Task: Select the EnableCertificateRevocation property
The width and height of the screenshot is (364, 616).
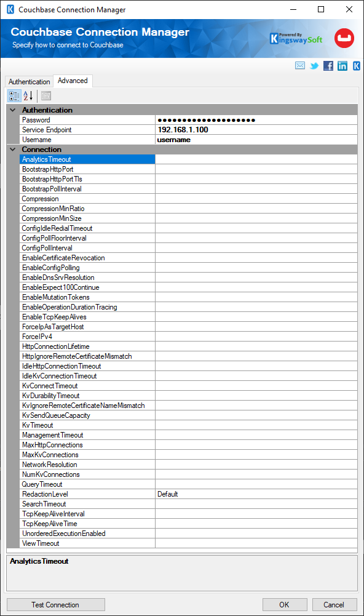Action: 87,258
